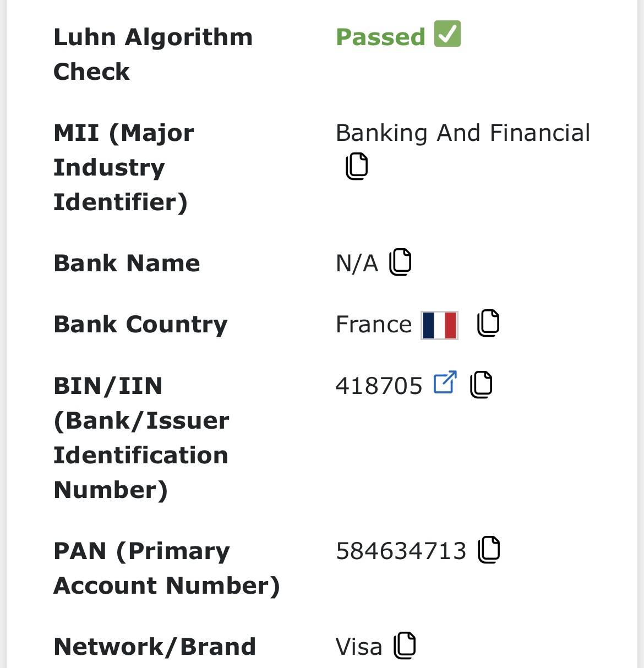Copy the BIN/IIN number 418705
644x668 pixels.
click(x=481, y=384)
